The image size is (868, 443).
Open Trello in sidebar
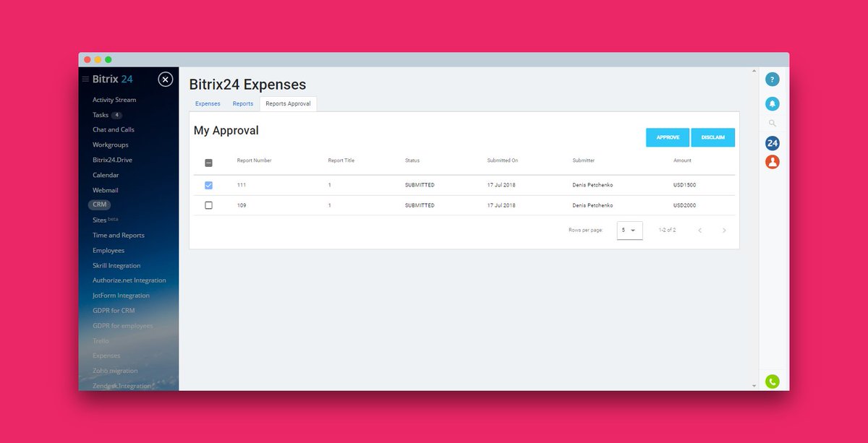[x=101, y=340]
